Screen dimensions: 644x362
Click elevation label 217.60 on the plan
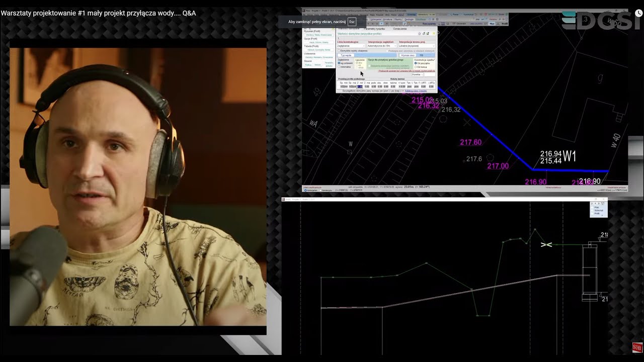[x=470, y=142]
